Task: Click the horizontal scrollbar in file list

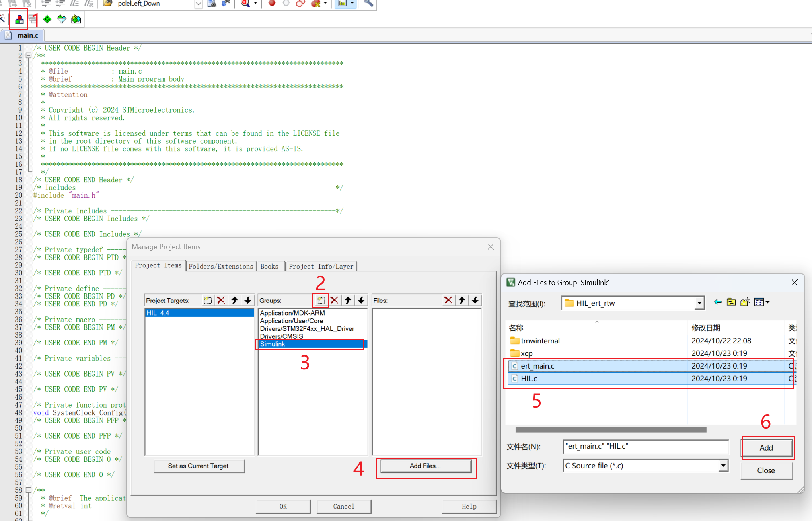Action: pos(611,429)
